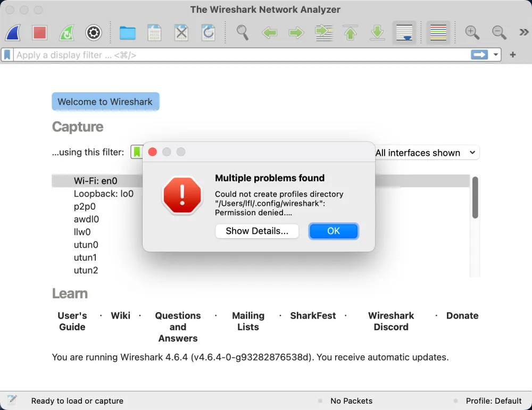Viewport: 532px width, 410px height.
Task: Expand toolbar overflow chevrons
Action: coord(524,32)
